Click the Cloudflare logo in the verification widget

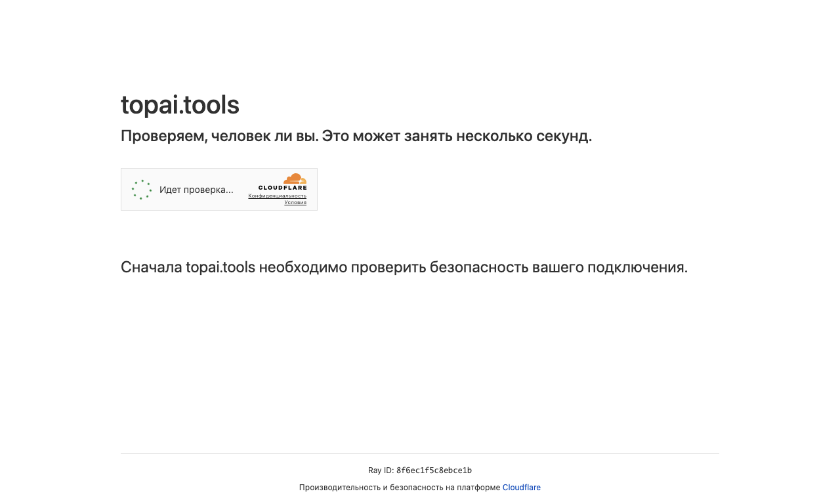[283, 182]
